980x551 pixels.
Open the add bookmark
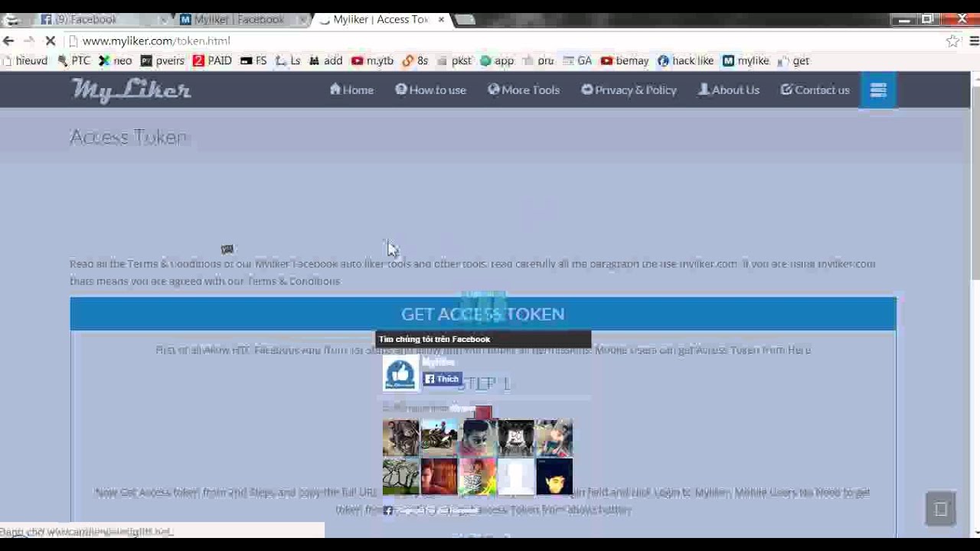point(326,60)
